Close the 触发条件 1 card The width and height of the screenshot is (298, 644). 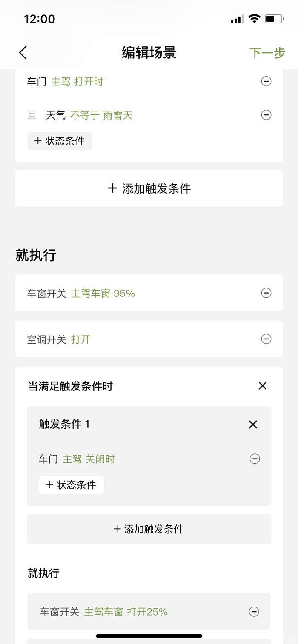(253, 424)
